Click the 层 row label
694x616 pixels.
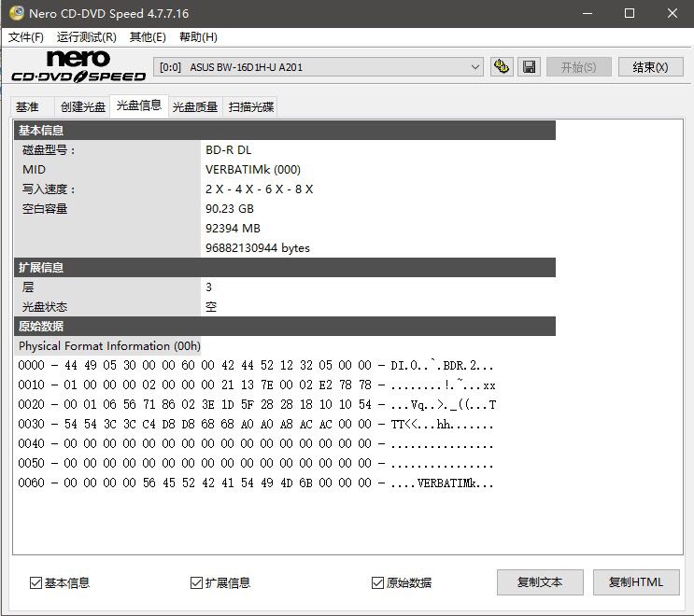(28, 287)
